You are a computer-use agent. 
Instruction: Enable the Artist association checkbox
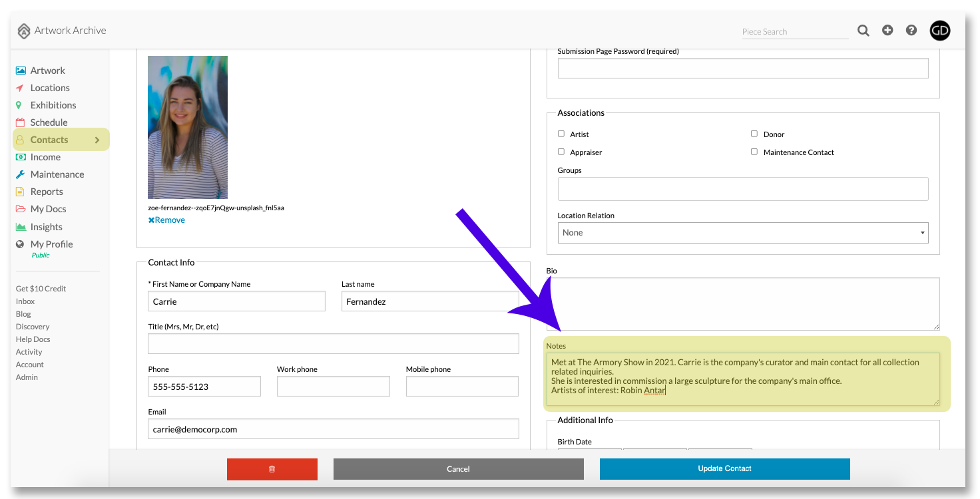pyautogui.click(x=561, y=134)
